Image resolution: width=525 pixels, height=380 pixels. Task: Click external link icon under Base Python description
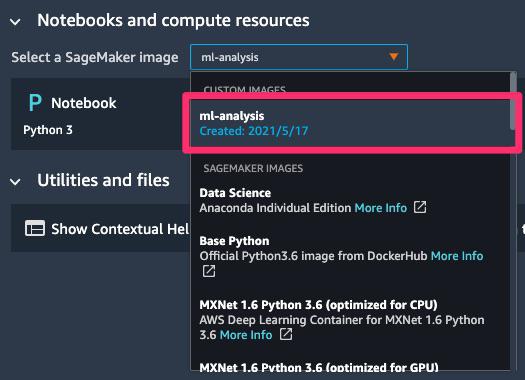(209, 271)
